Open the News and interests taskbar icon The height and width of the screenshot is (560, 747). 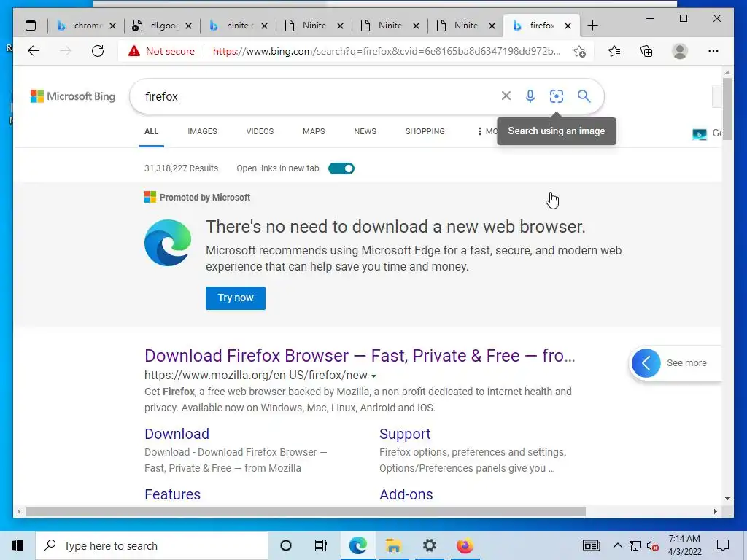pos(591,545)
